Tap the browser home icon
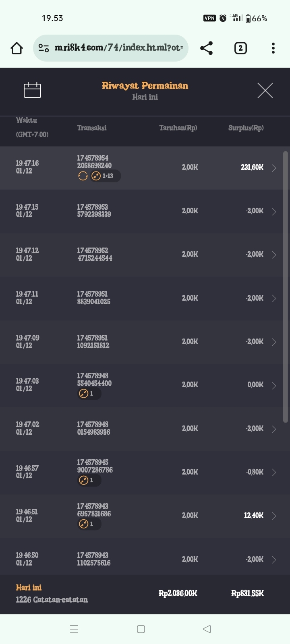This screenshot has width=290, height=644. click(17, 48)
